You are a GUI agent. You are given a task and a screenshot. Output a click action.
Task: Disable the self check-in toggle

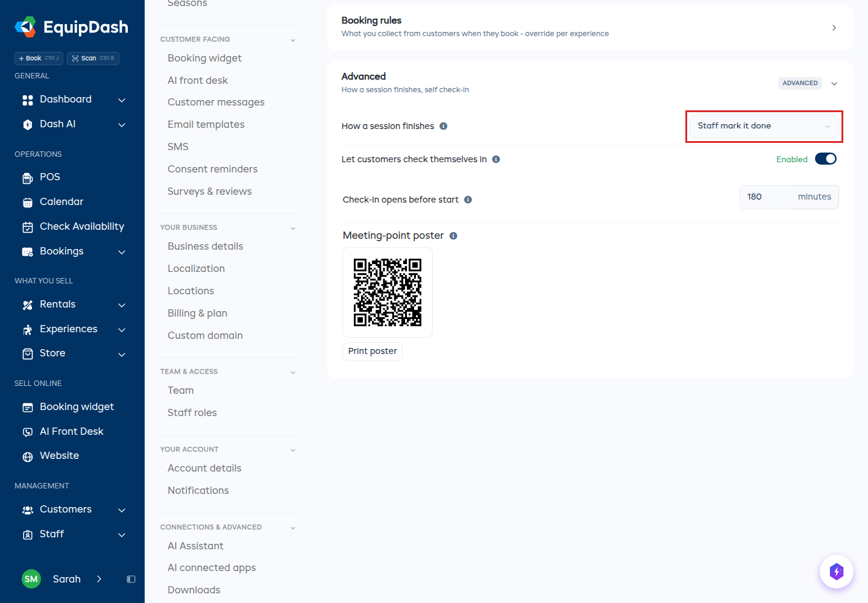click(826, 159)
